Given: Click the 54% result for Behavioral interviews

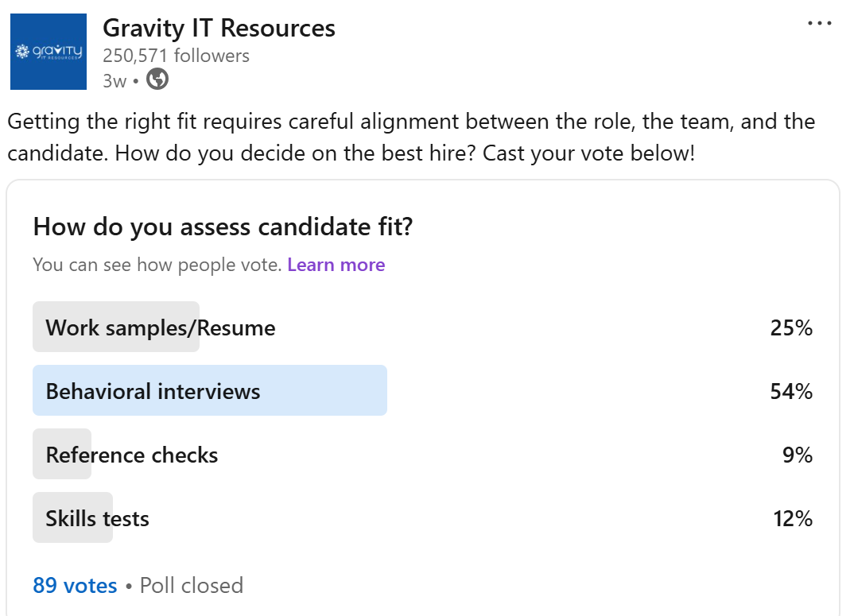Looking at the screenshot, I should pyautogui.click(x=791, y=391).
